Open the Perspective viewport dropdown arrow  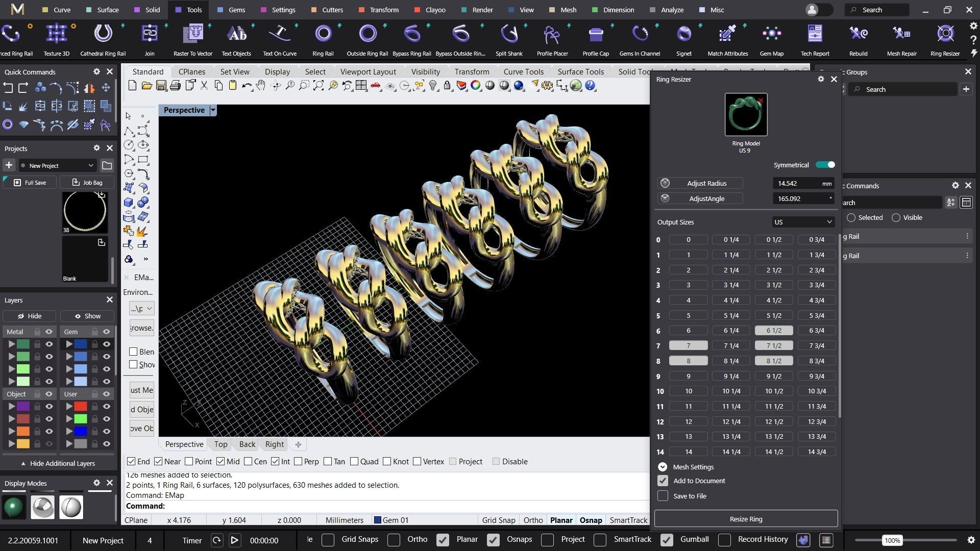(x=213, y=110)
